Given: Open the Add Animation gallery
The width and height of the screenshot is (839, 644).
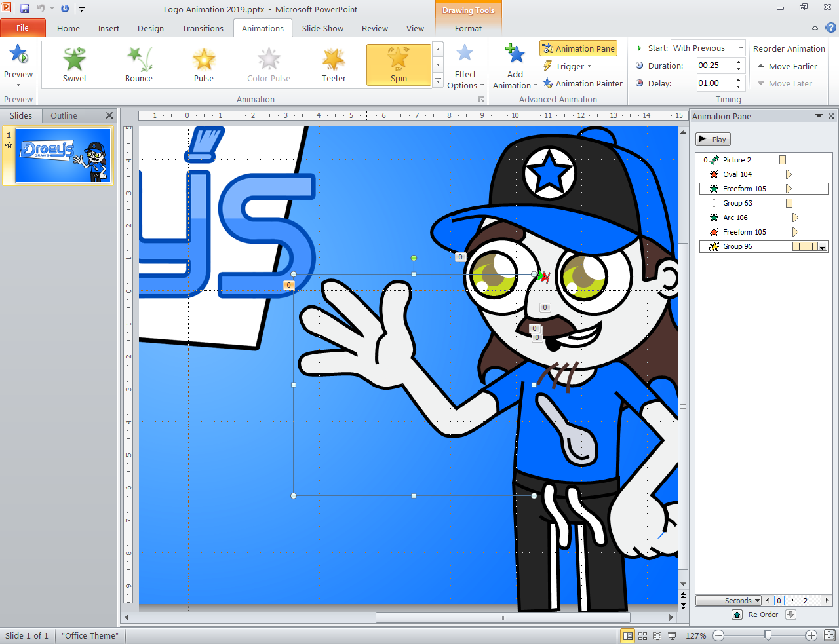Looking at the screenshot, I should tap(515, 66).
